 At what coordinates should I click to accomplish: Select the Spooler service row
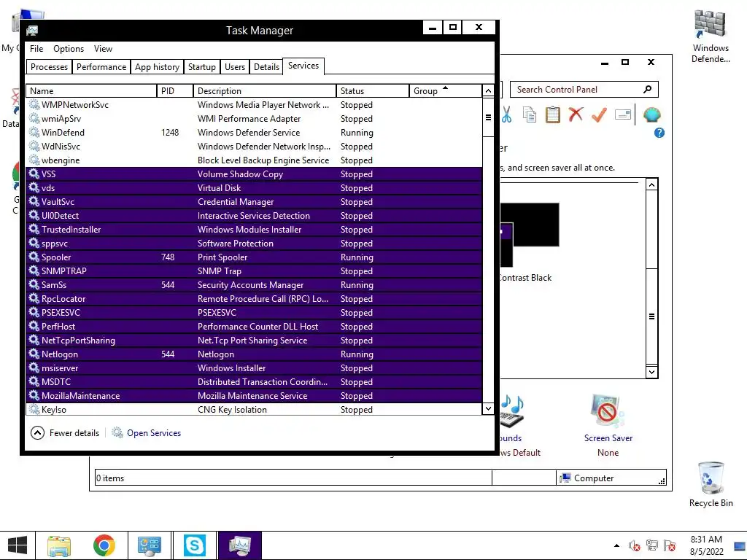pyautogui.click(x=254, y=257)
